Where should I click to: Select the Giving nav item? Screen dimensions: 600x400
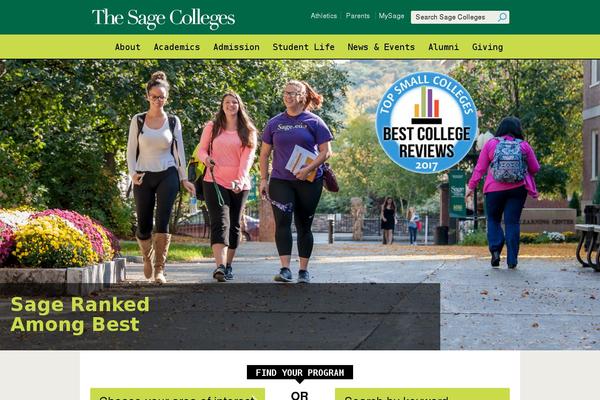pos(488,47)
